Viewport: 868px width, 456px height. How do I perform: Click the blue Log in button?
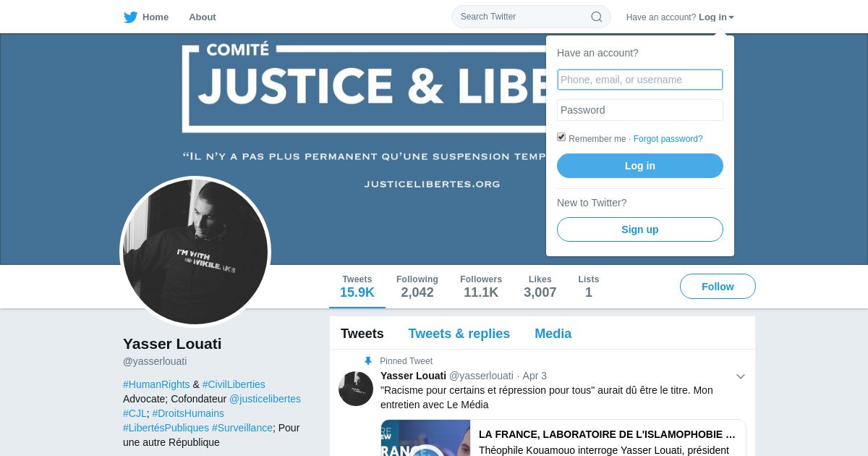tap(640, 166)
